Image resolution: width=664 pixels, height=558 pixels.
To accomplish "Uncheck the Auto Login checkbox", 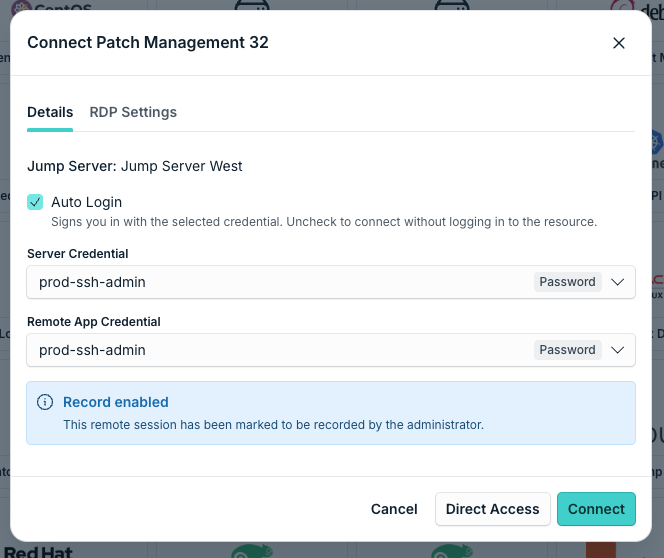I will pos(35,202).
